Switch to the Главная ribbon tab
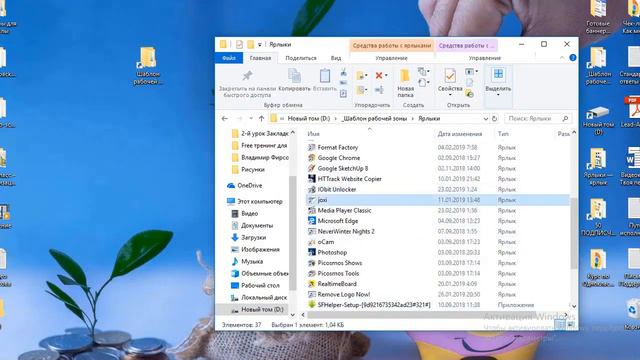Image resolution: width=640 pixels, height=360 pixels. pyautogui.click(x=260, y=58)
